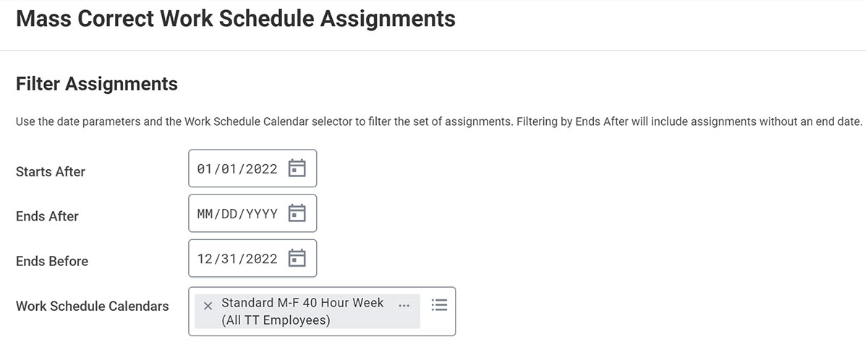Open Work Schedule Calendars prompt list icon

(439, 304)
